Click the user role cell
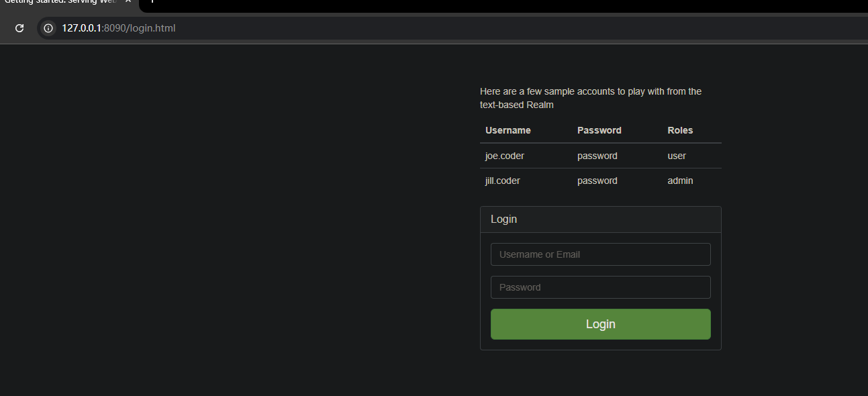The width and height of the screenshot is (868, 396). pyautogui.click(x=677, y=156)
